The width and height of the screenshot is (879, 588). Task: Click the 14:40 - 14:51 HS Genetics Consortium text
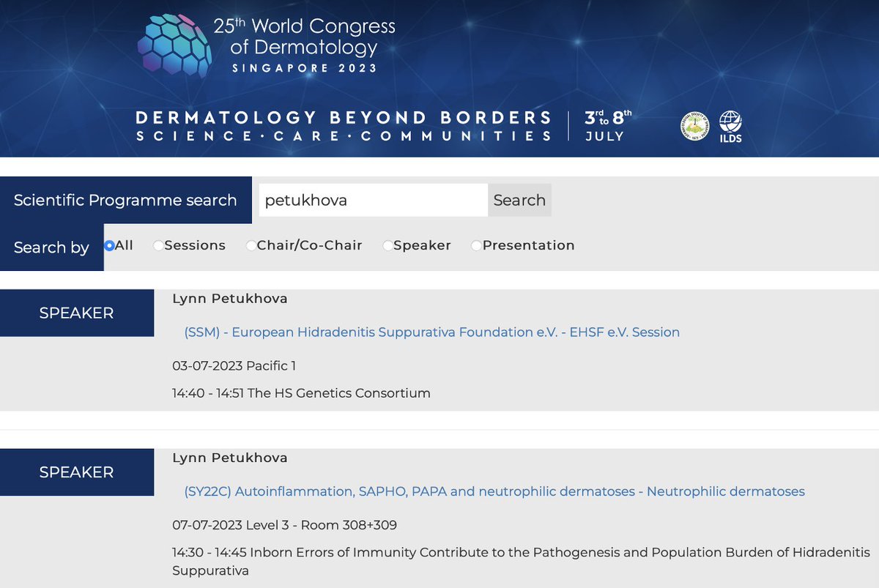point(301,393)
